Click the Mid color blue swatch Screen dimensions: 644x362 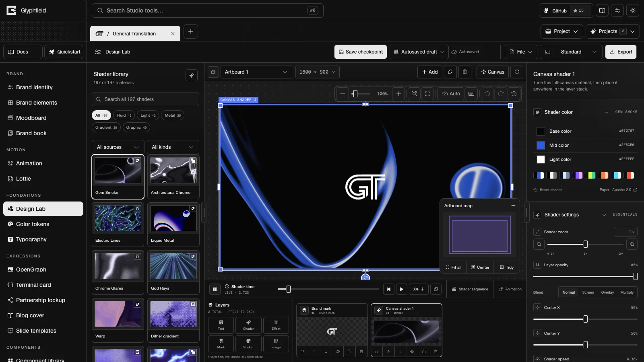tap(541, 145)
